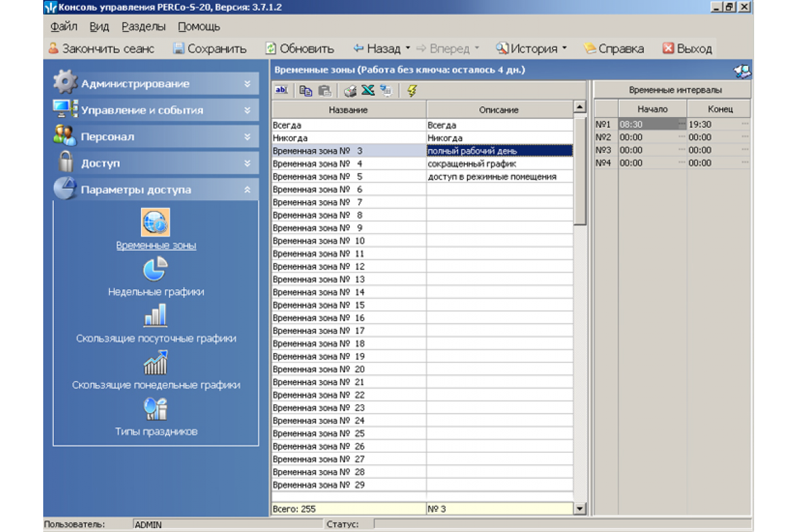Click the rename (abl) toolbar icon
This screenshot has width=798, height=532.
281,90
